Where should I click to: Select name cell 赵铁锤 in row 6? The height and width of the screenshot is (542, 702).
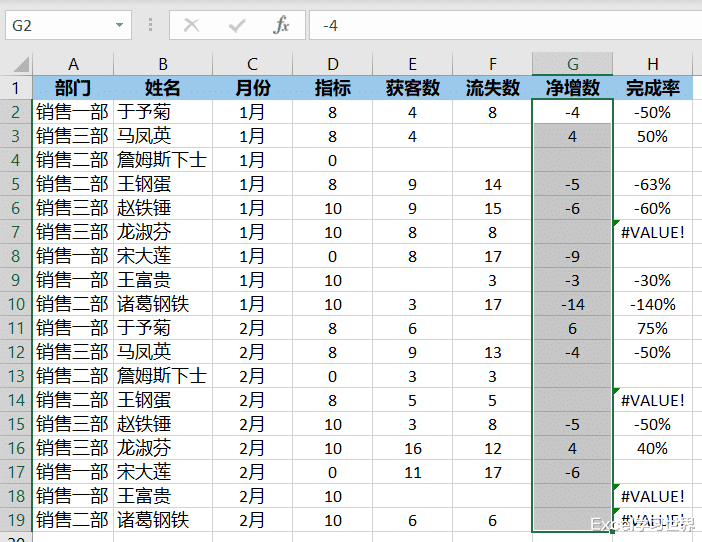(x=163, y=208)
